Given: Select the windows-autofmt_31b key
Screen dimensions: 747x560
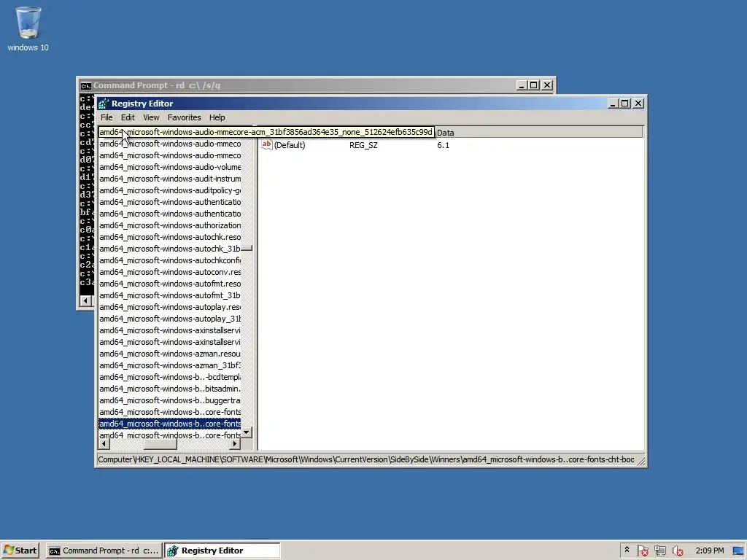Looking at the screenshot, I should click(x=169, y=295).
